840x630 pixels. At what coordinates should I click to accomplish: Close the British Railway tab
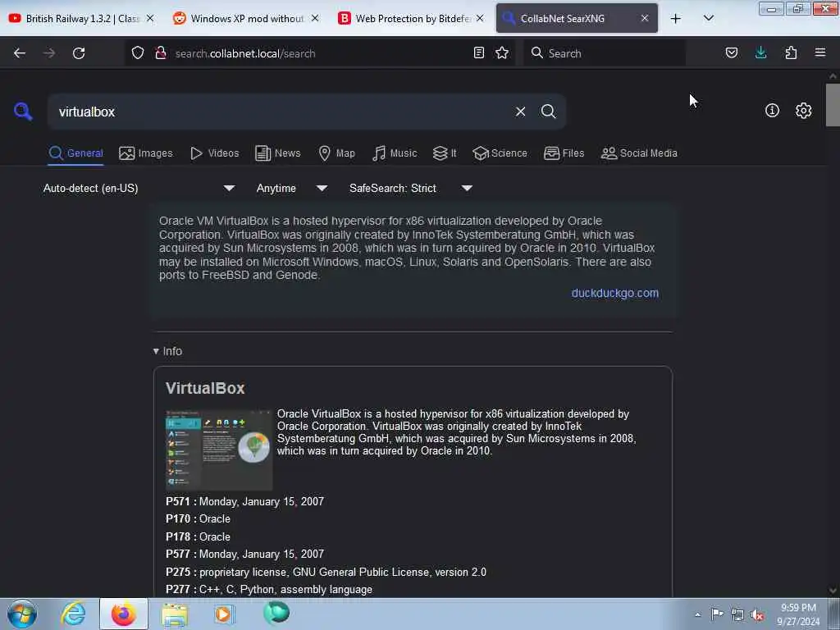click(150, 18)
